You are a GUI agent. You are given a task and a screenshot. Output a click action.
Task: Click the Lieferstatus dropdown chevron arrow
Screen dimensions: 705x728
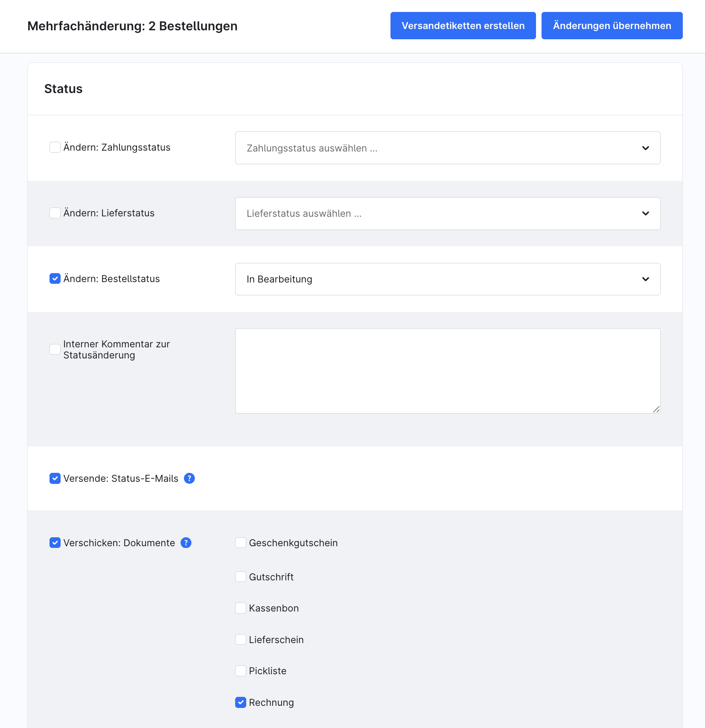click(x=645, y=213)
